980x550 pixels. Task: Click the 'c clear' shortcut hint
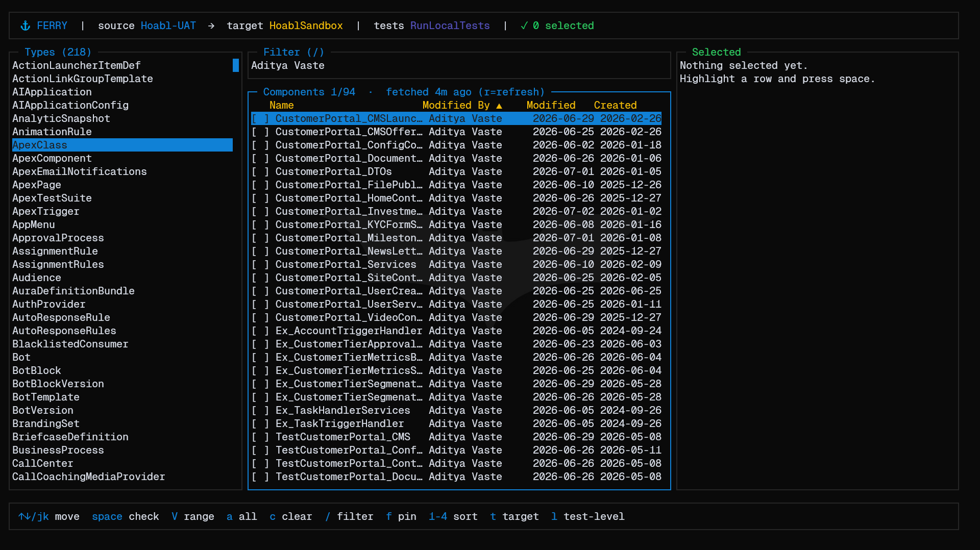pos(291,516)
